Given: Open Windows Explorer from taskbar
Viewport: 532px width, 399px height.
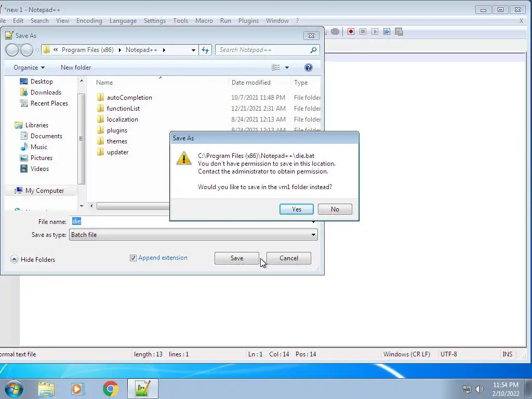Looking at the screenshot, I should (46, 389).
